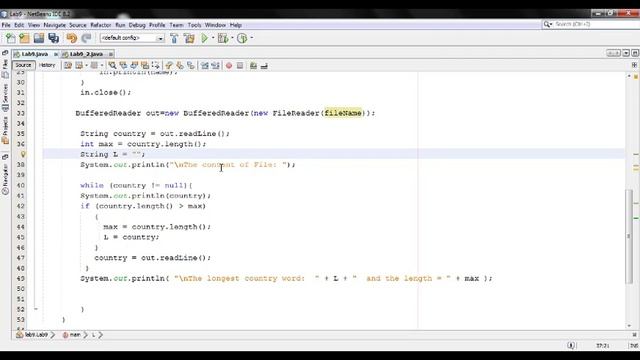Click the Debug Project icon
Screen dimensions: 640x360
point(223,38)
